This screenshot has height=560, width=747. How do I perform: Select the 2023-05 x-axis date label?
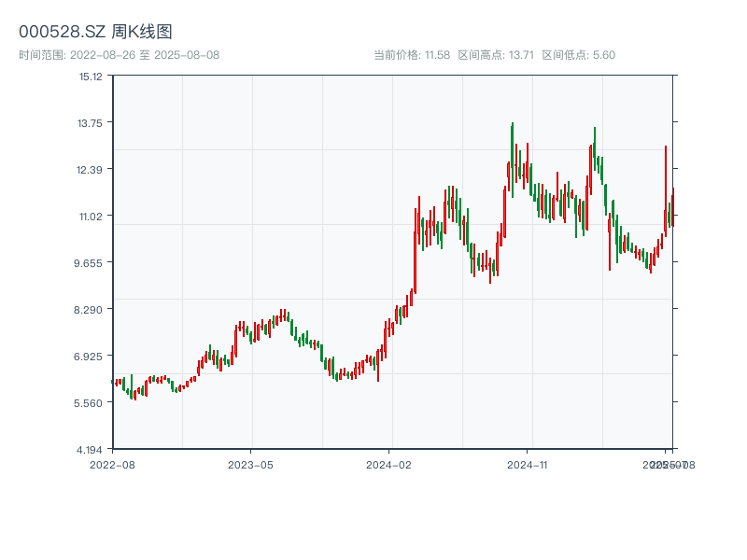pos(250,464)
